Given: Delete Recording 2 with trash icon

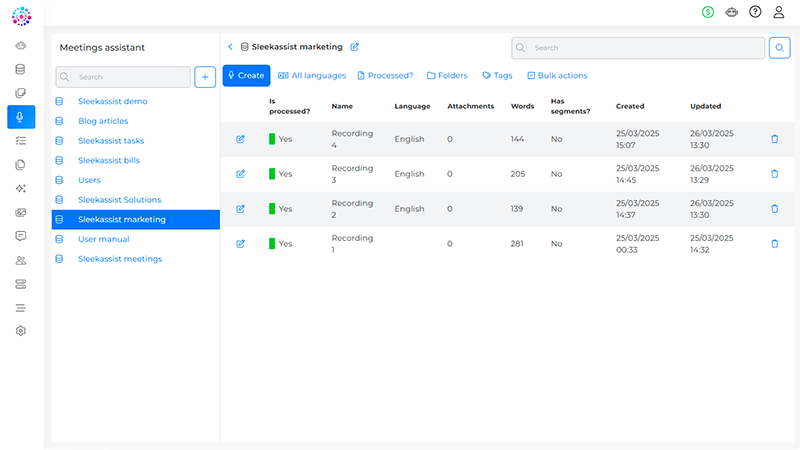Looking at the screenshot, I should (774, 209).
